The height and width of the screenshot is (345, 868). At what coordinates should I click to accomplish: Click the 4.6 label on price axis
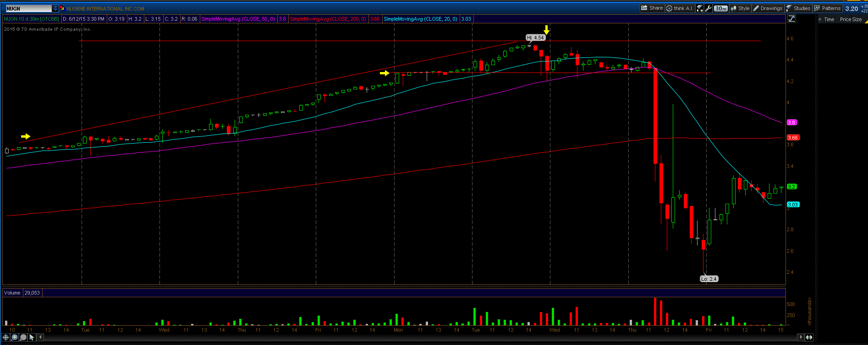click(x=790, y=39)
